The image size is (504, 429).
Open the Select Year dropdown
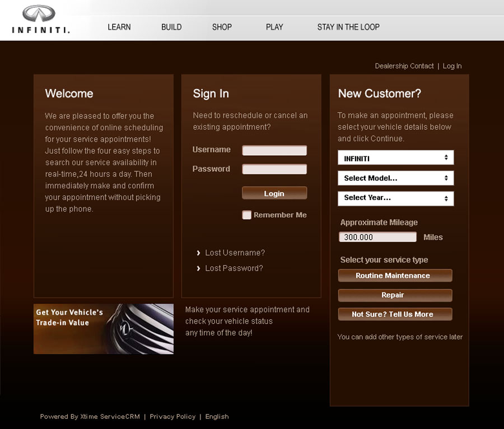click(395, 198)
